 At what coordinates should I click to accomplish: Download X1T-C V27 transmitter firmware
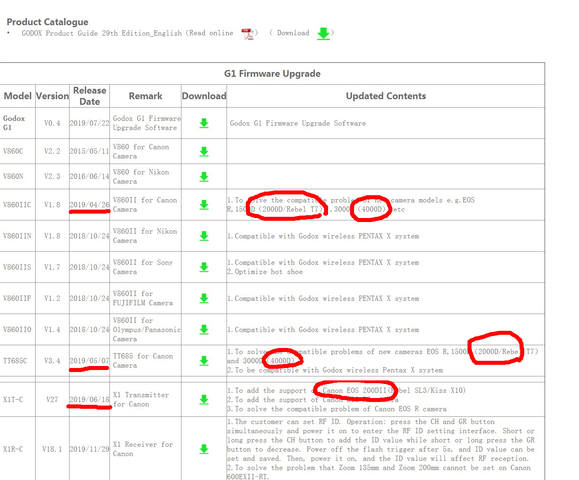[x=204, y=400]
